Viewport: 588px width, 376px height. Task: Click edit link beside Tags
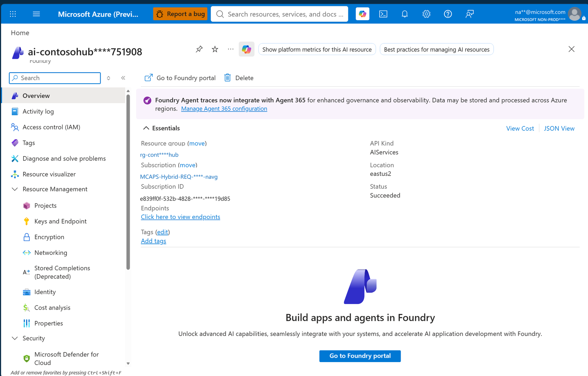tap(162, 232)
